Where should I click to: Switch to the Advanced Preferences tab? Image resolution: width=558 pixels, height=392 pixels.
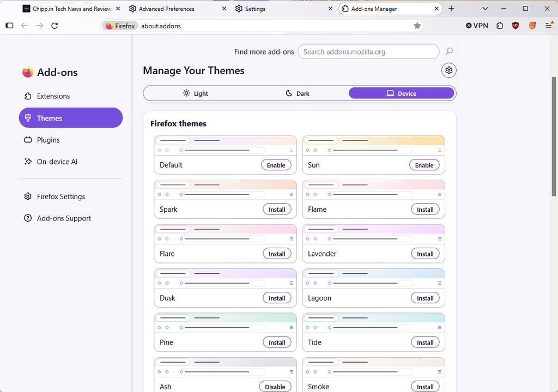pos(177,9)
